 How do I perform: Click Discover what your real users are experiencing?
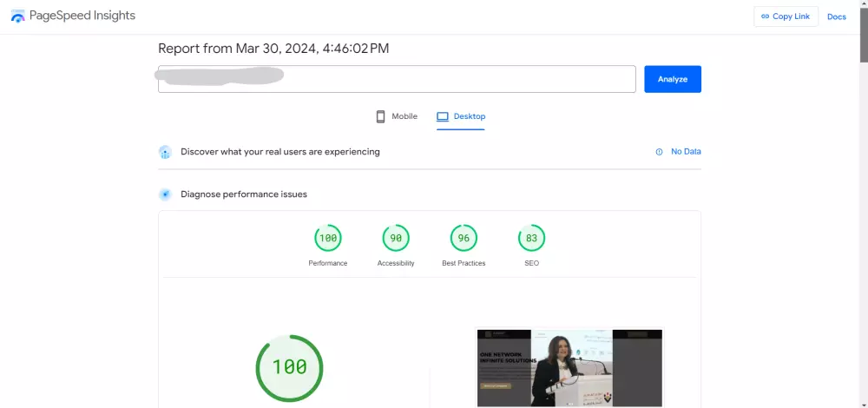click(x=280, y=152)
